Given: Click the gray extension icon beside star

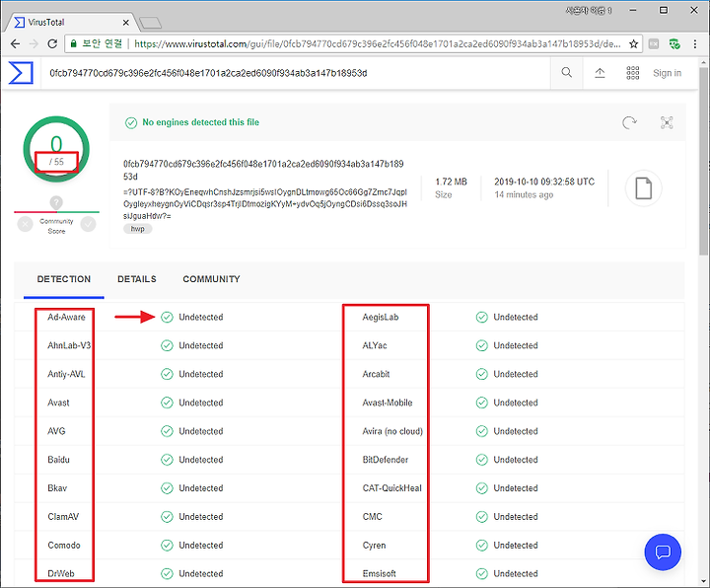Looking at the screenshot, I should 654,44.
